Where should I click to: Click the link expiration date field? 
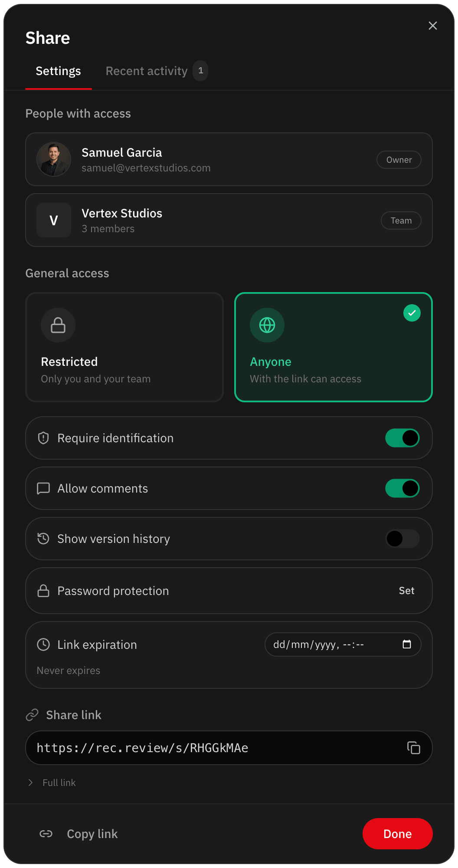pos(343,644)
